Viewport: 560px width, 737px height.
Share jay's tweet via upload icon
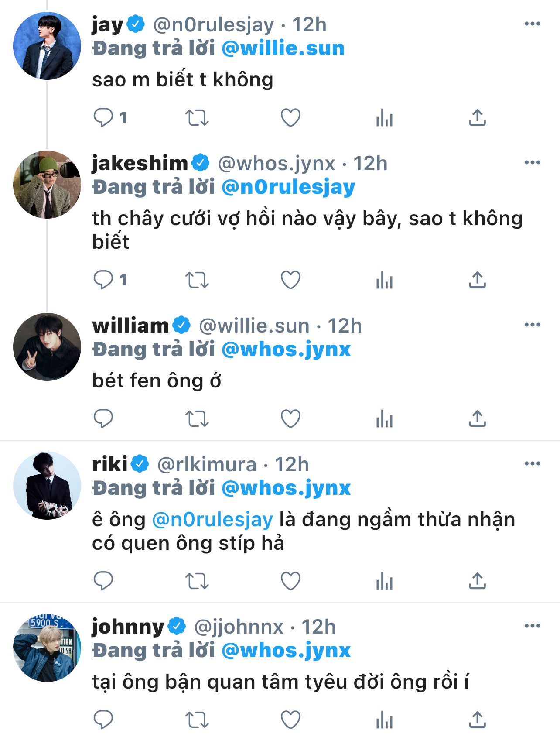477,117
